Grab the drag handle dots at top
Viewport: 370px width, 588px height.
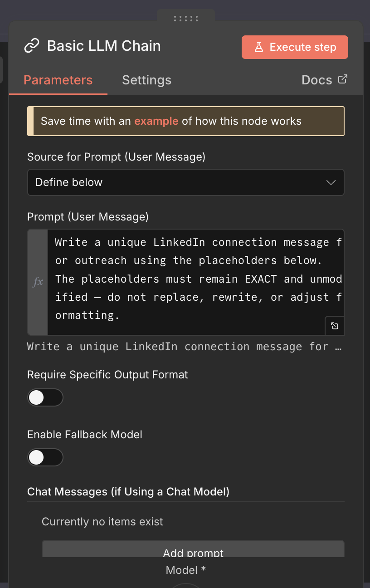click(x=186, y=19)
